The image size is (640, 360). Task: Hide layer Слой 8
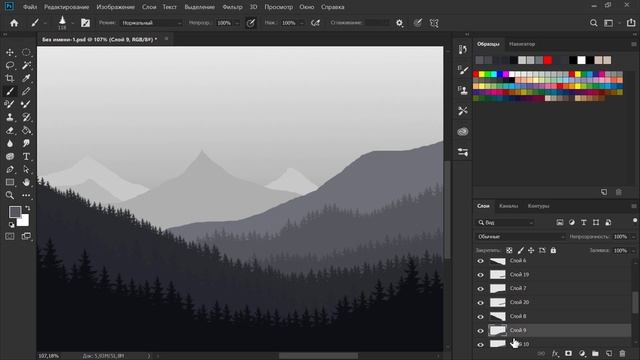click(x=480, y=317)
